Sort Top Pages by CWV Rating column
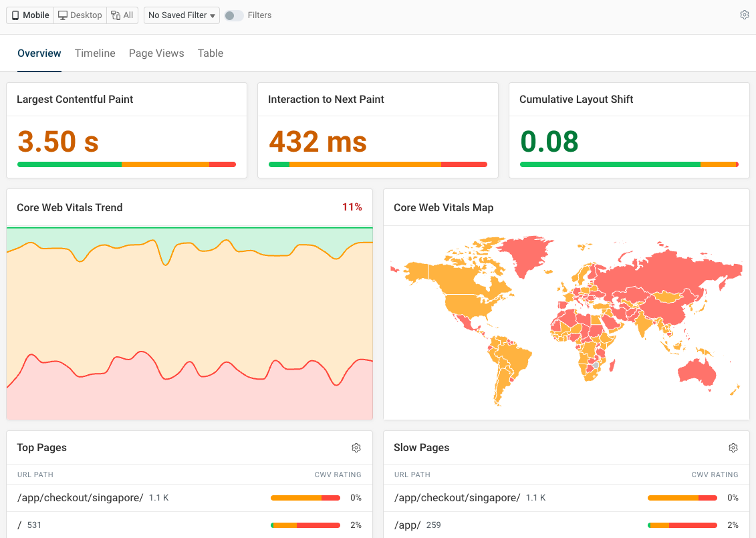Screen dimensions: 756x538 [x=338, y=475]
